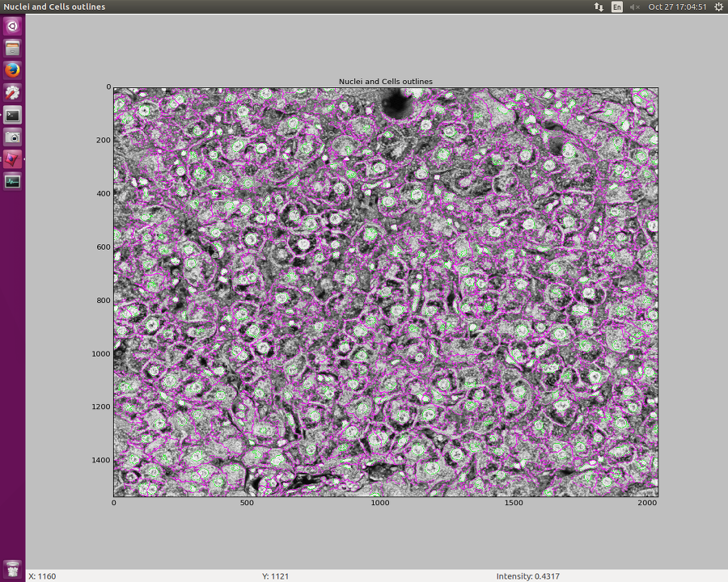The image size is (728, 582).
Task: Click the y-axis tick label 1000
Action: tap(101, 354)
